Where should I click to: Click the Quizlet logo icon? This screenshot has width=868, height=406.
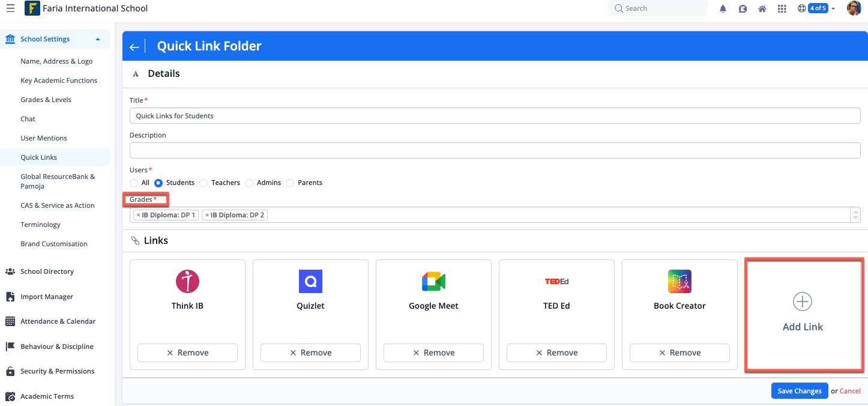310,281
